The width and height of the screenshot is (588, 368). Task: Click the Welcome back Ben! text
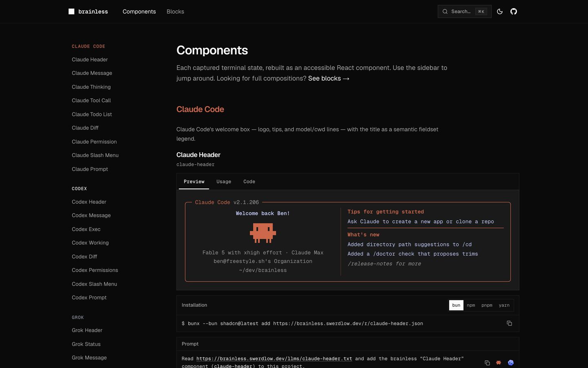[x=263, y=213]
